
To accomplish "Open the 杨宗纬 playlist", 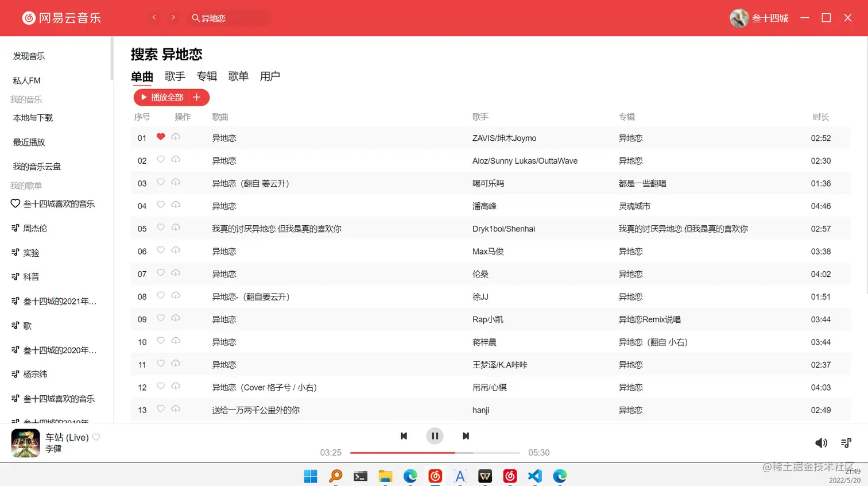I will tap(35, 374).
